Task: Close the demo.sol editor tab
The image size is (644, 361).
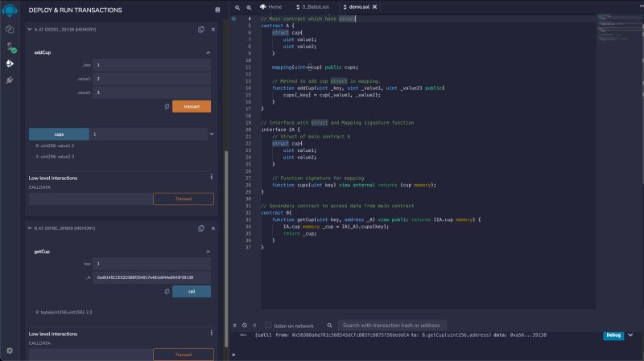Action: [x=374, y=7]
